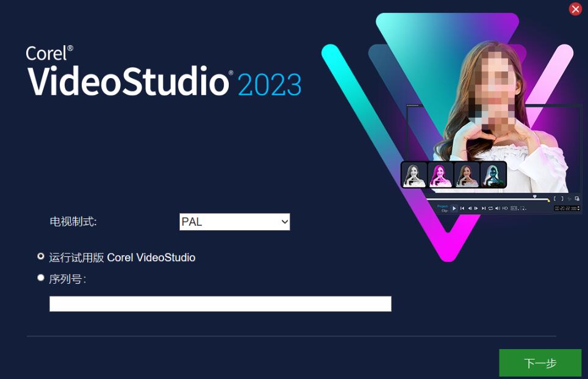Viewport: 588px width, 379px height.
Task: Click the jump-to-start icon in the preview
Action: pos(462,208)
